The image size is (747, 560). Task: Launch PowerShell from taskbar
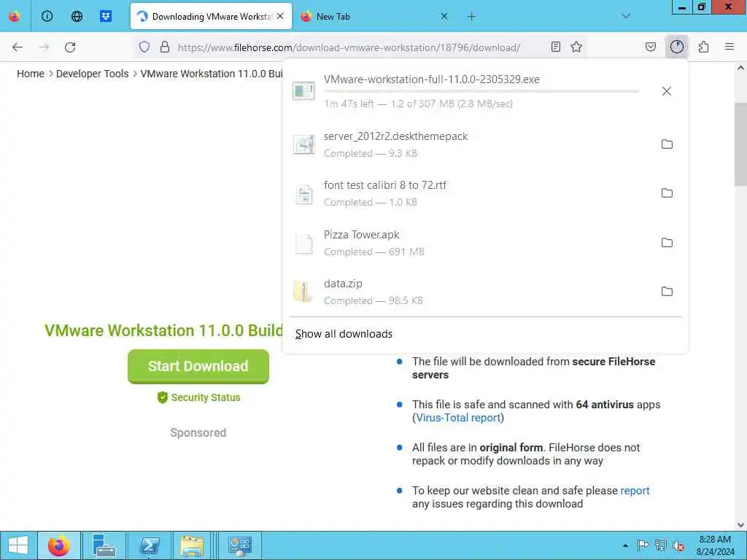(149, 545)
